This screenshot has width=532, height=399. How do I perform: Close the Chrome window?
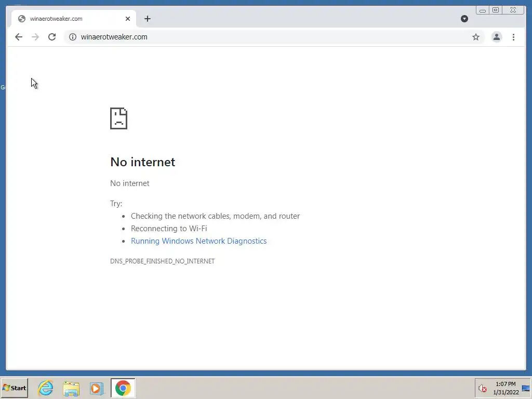tap(513, 10)
